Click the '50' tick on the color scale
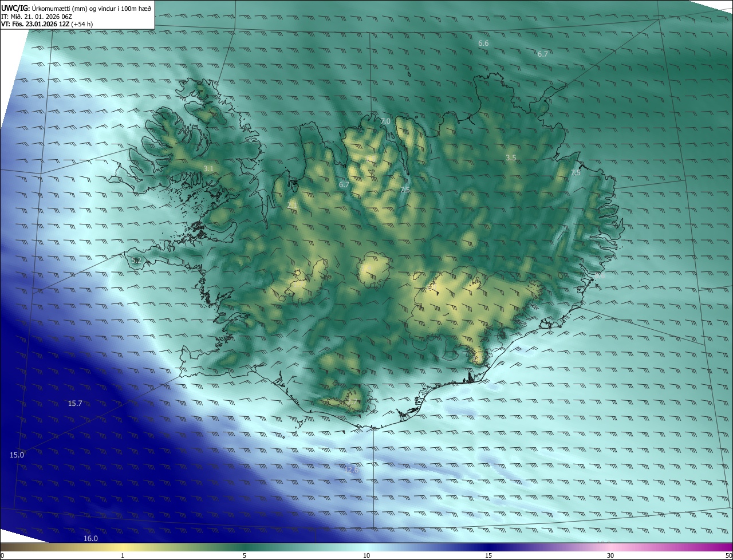Image resolution: width=733 pixels, height=560 pixels. coord(728,556)
